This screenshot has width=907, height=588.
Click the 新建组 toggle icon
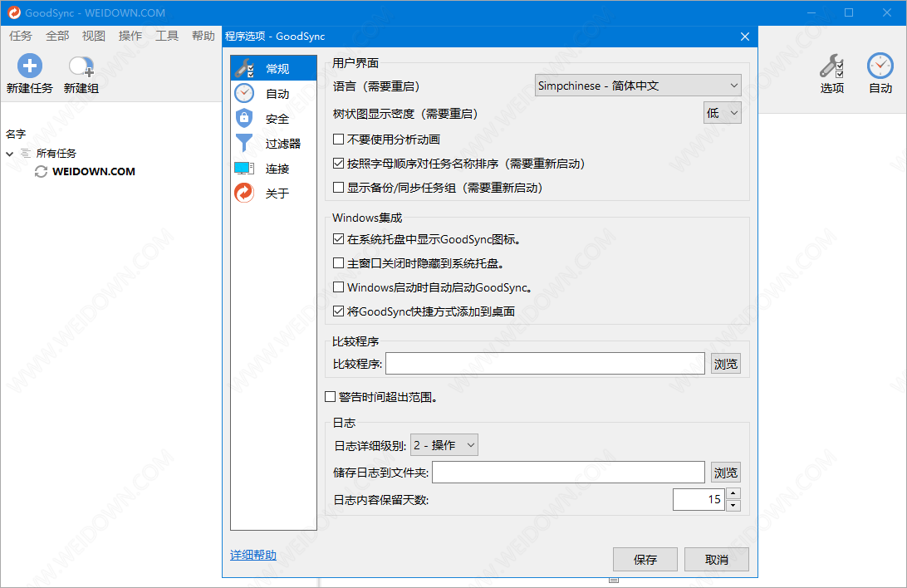pyautogui.click(x=81, y=66)
